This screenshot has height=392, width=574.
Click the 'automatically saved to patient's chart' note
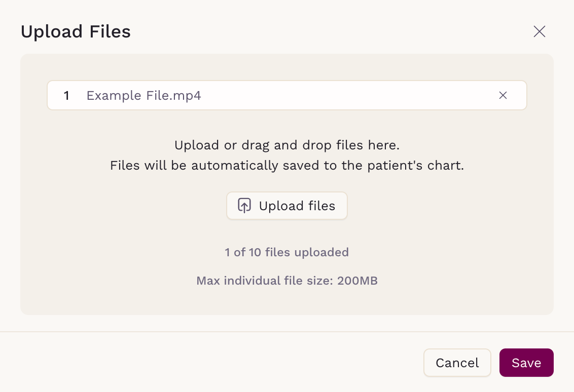click(287, 166)
